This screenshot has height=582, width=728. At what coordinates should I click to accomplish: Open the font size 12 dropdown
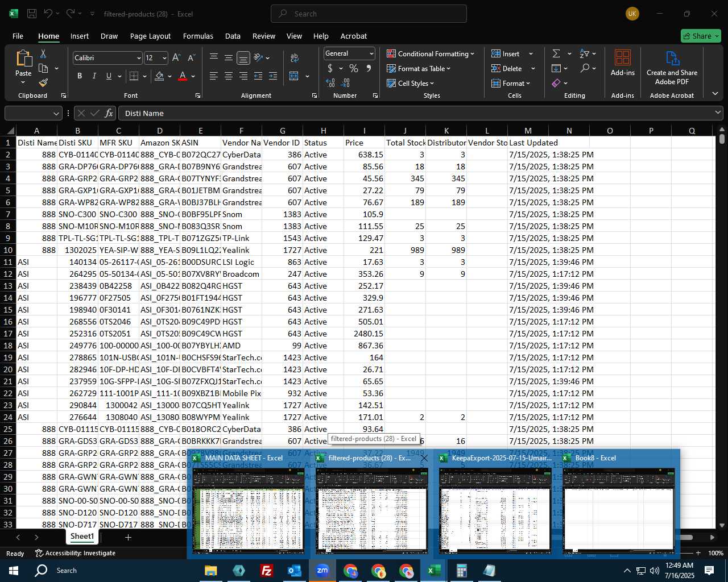tap(164, 58)
